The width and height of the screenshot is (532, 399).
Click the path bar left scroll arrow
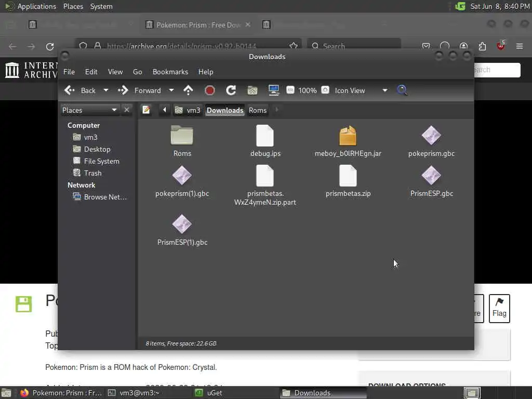click(165, 110)
